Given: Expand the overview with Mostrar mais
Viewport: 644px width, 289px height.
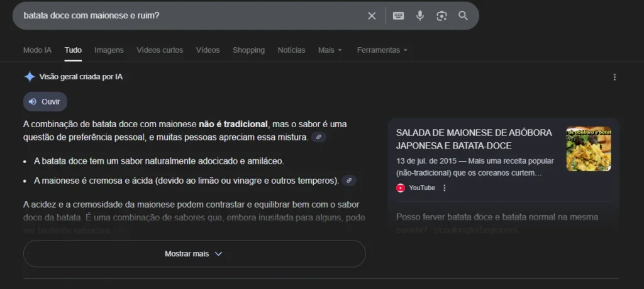Looking at the screenshot, I should [194, 254].
